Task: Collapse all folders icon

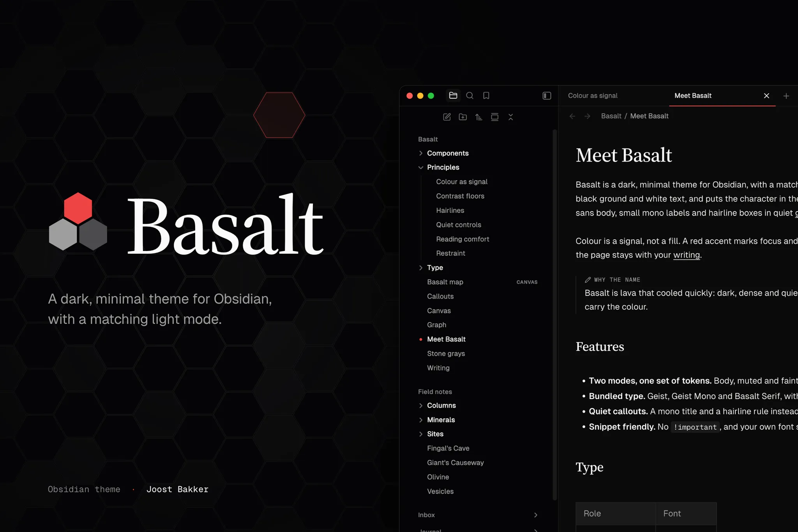Action: click(511, 117)
